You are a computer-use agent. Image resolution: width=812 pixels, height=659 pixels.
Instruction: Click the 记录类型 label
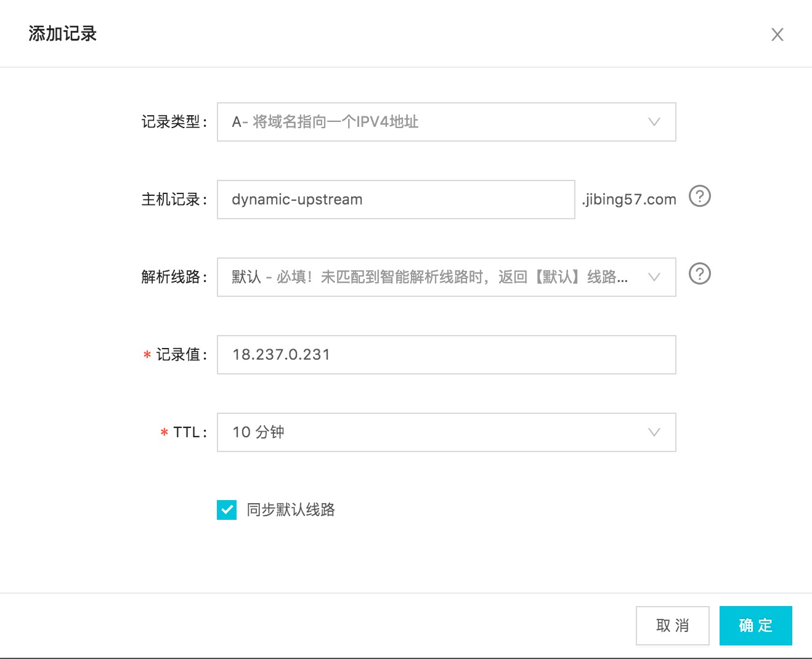(174, 122)
